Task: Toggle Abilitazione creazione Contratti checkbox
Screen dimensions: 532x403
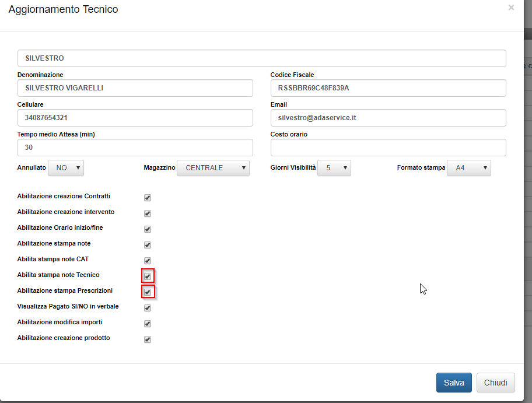Action: (x=148, y=198)
